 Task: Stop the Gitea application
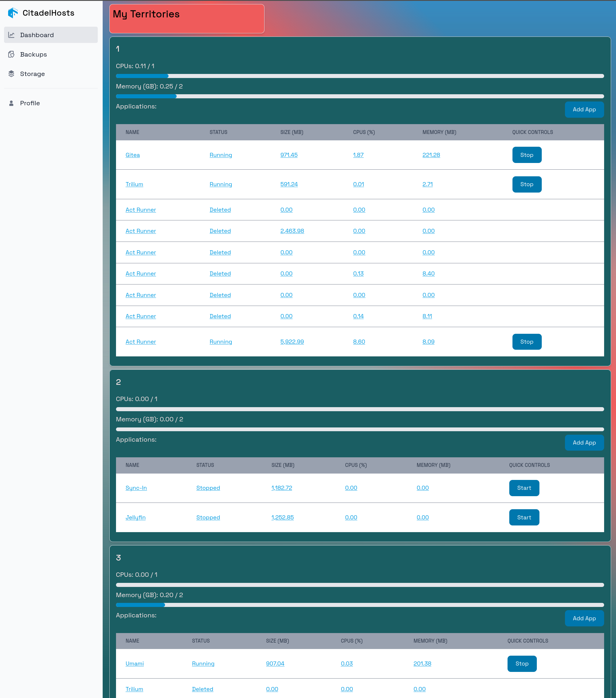(527, 155)
